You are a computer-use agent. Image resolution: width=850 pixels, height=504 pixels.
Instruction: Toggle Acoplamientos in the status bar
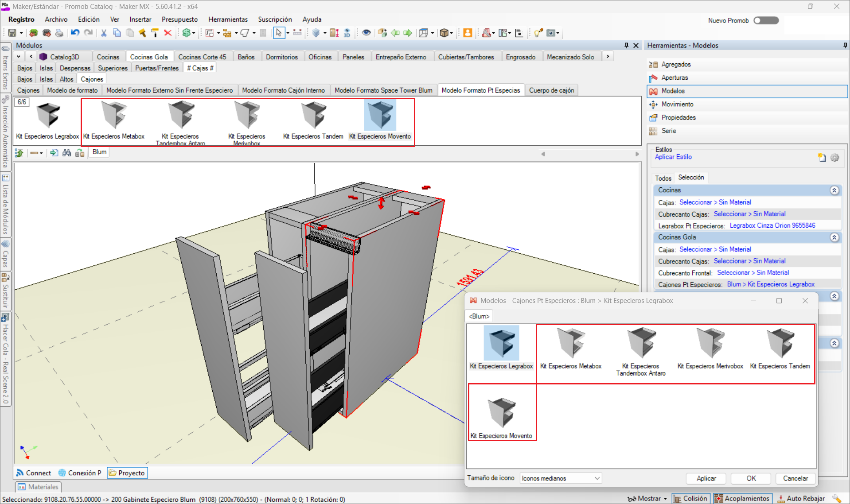pos(742,498)
